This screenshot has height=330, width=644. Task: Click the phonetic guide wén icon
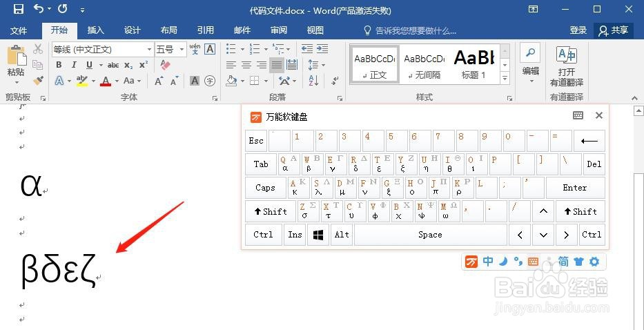click(195, 49)
